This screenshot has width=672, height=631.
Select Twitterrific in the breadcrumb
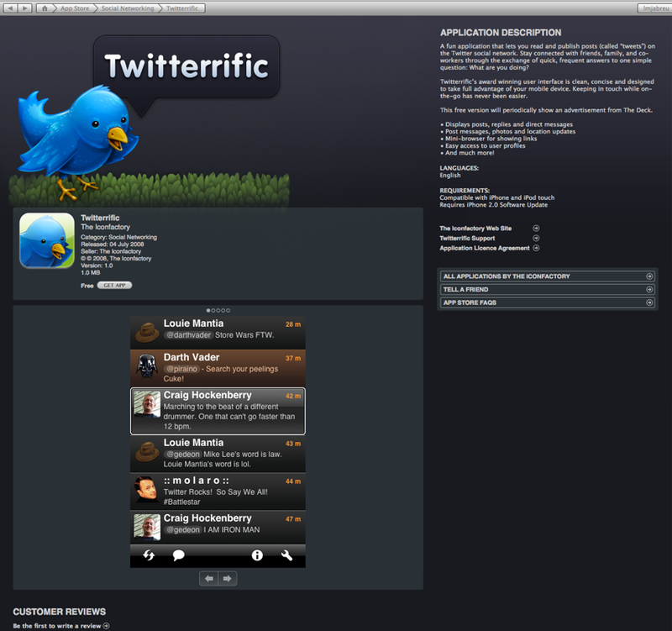pos(182,8)
